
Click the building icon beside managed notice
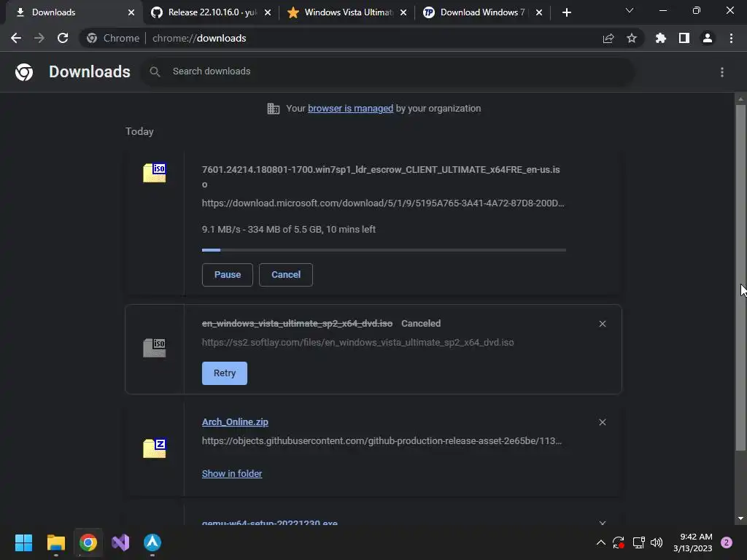[x=274, y=109]
